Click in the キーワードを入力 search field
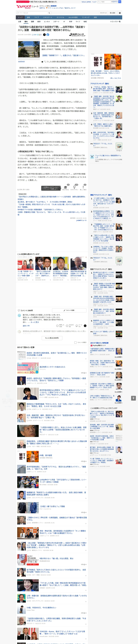 [32, 13]
